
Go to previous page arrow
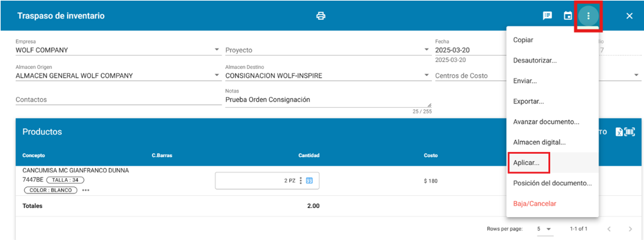[609, 229]
